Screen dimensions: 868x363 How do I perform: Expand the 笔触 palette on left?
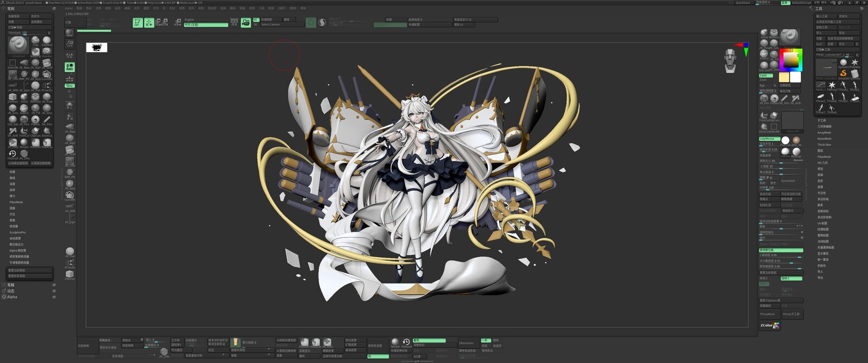pyautogui.click(x=11, y=284)
